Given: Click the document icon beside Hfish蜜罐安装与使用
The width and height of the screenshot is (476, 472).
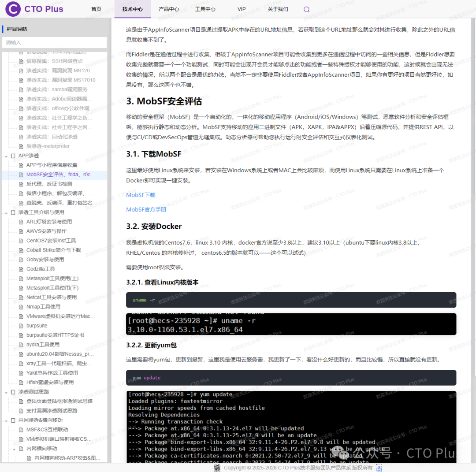Looking at the screenshot, I should tap(21, 383).
